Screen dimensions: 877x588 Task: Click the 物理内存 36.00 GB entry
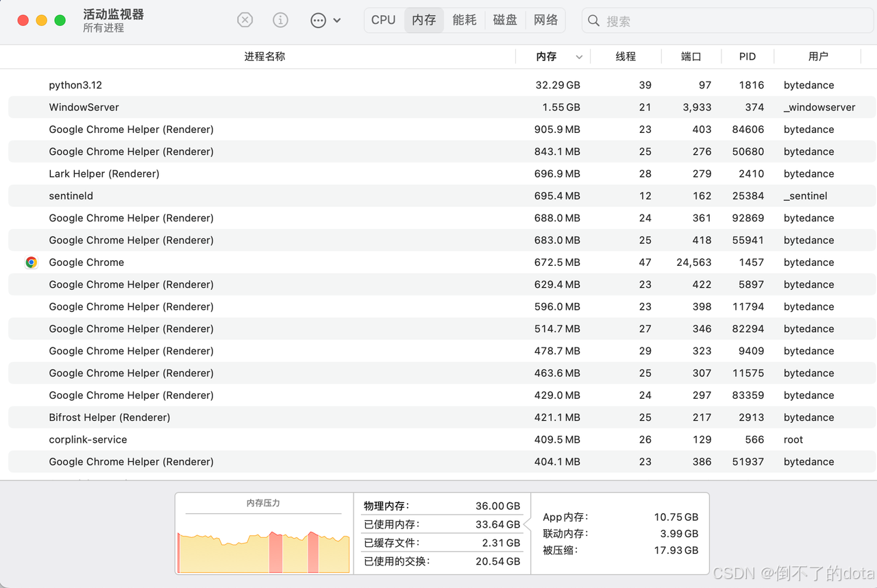coord(442,506)
